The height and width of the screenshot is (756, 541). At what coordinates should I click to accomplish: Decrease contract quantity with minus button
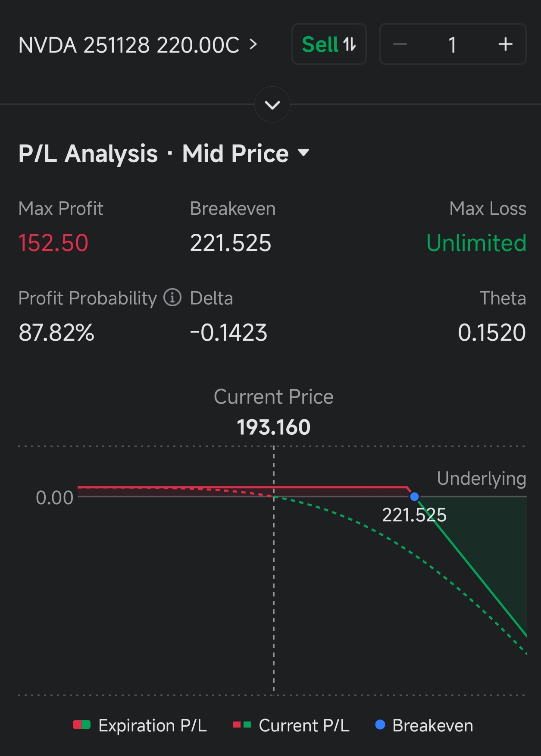pyautogui.click(x=400, y=44)
